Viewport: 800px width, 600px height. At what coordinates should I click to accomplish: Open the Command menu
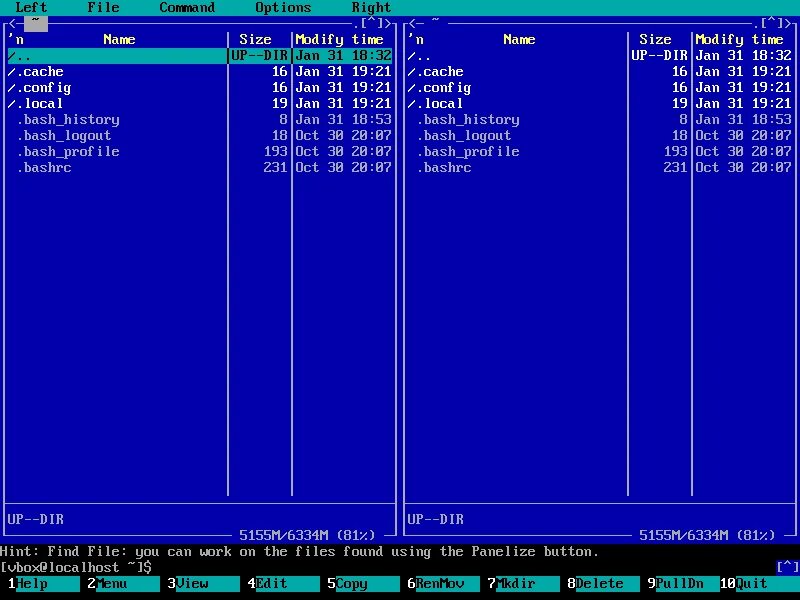coord(187,7)
